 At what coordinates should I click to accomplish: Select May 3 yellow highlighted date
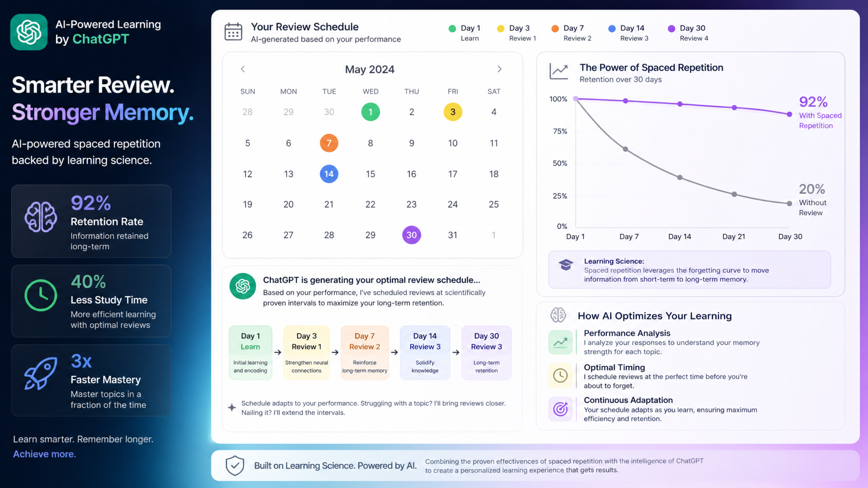pyautogui.click(x=453, y=112)
